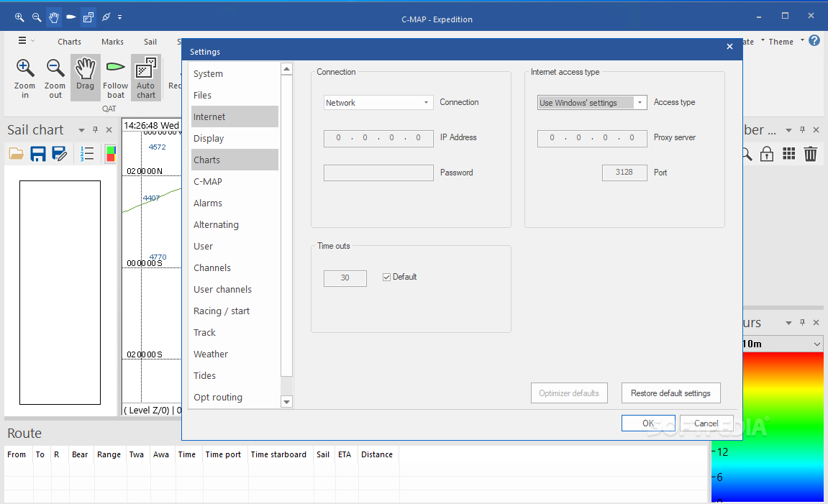Click the Zoom out ribbon button
The height and width of the screenshot is (504, 828).
coord(55,78)
